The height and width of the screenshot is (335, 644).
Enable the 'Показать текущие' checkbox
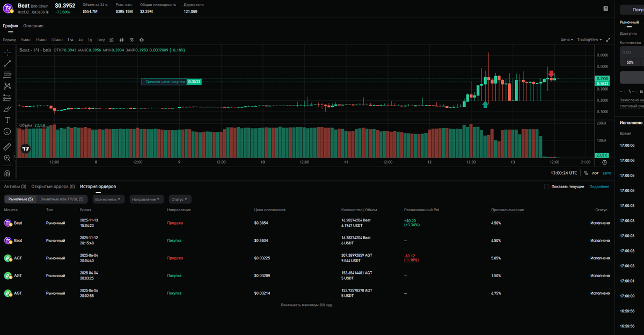(546, 187)
